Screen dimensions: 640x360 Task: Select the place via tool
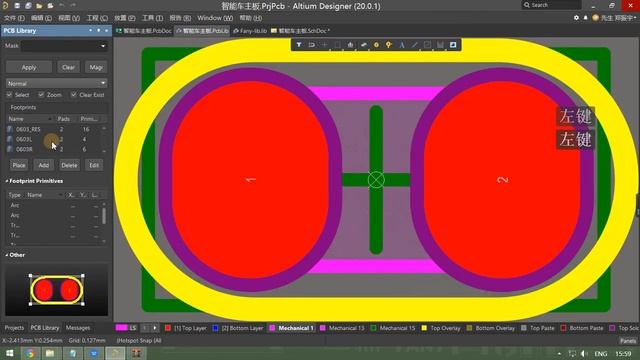coord(389,45)
